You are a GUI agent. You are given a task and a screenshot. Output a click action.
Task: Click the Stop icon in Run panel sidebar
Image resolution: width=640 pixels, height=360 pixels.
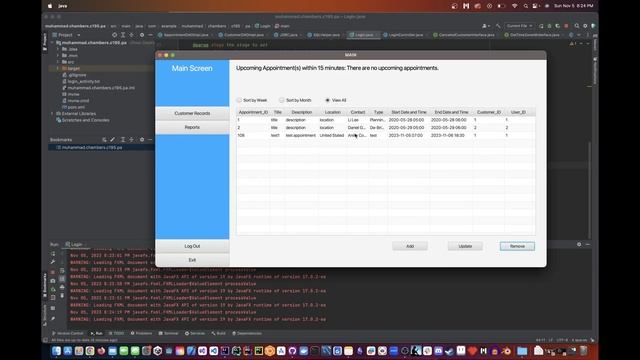tap(53, 272)
